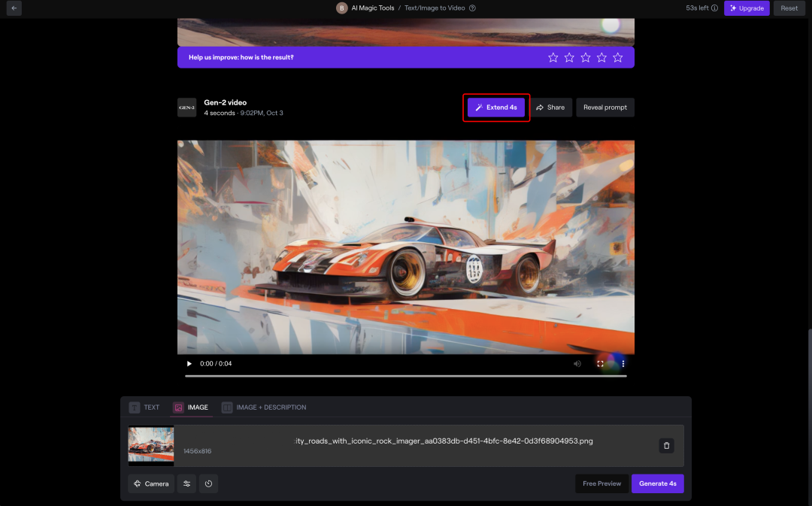Open the help question mark icon
Viewport: 812px width, 506px height.
[x=472, y=8]
